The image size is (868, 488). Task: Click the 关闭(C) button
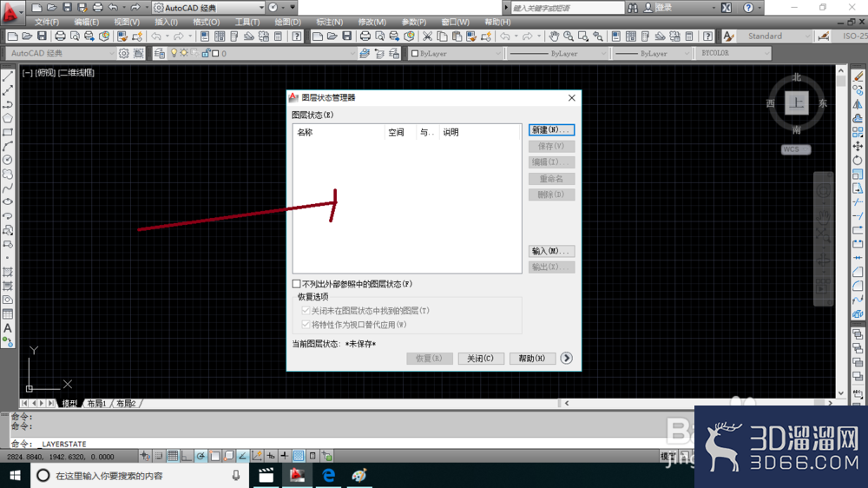click(x=481, y=359)
